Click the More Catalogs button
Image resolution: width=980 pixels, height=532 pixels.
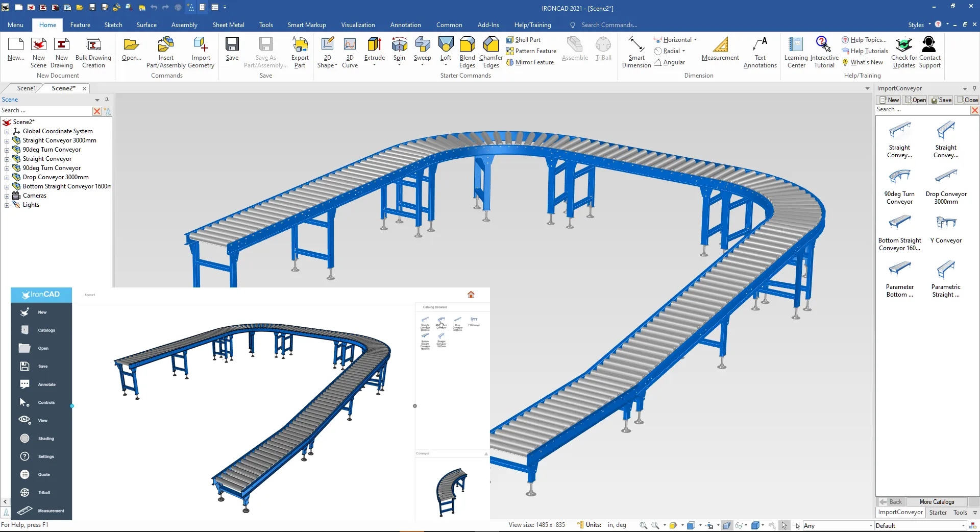coord(936,502)
